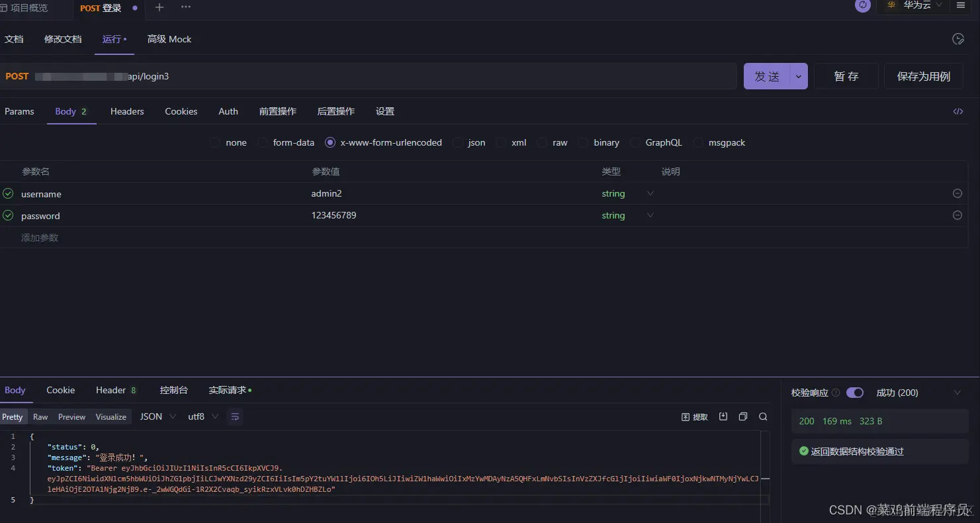Viewport: 980px width, 523px height.
Task: Open the response Cookie tab
Action: 61,390
